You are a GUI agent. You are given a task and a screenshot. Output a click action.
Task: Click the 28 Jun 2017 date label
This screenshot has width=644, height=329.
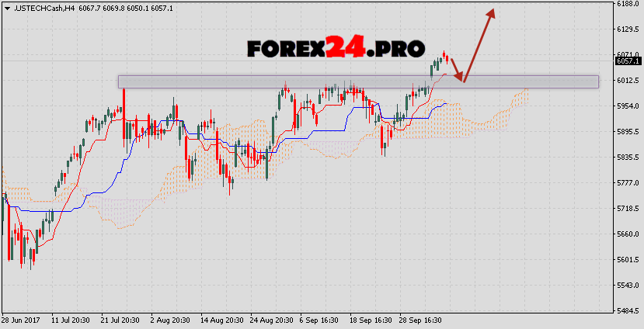(22, 320)
